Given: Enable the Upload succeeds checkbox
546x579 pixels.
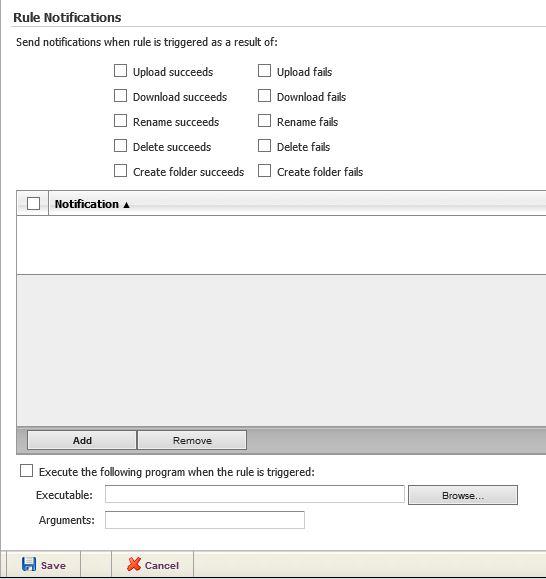Looking at the screenshot, I should (120, 71).
